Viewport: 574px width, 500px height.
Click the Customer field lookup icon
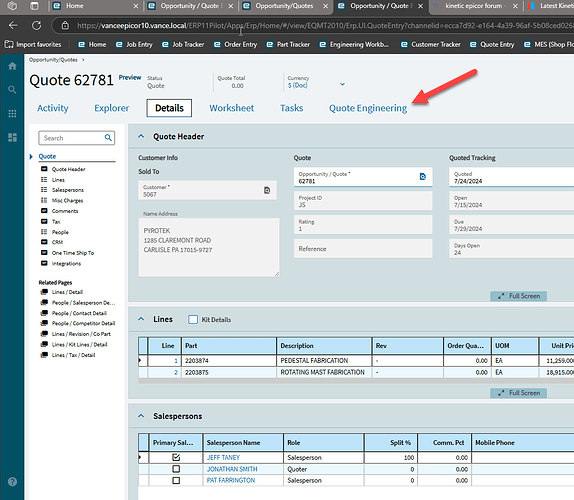267,190
